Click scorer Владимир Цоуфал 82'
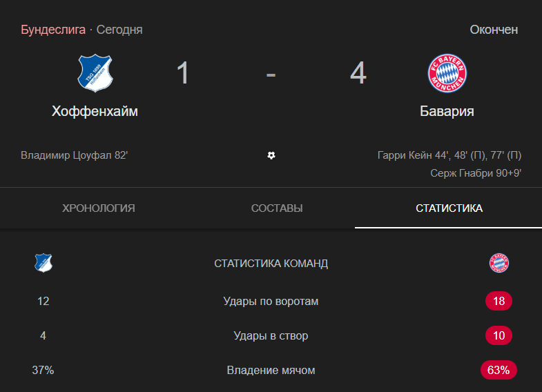This screenshot has width=542, height=392. pos(75,155)
